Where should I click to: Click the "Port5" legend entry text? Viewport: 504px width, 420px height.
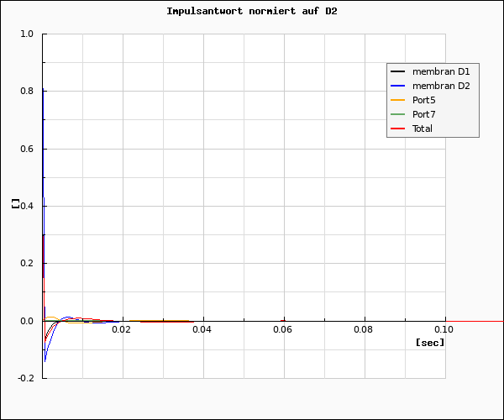(424, 100)
